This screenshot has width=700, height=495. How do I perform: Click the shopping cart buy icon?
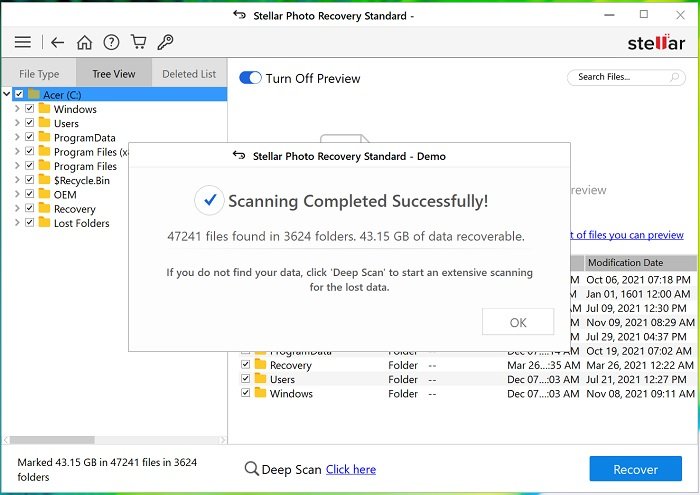pos(139,42)
